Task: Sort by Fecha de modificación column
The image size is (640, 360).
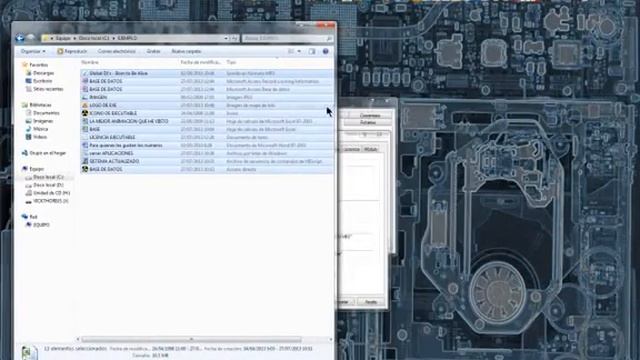Action: [x=201, y=62]
